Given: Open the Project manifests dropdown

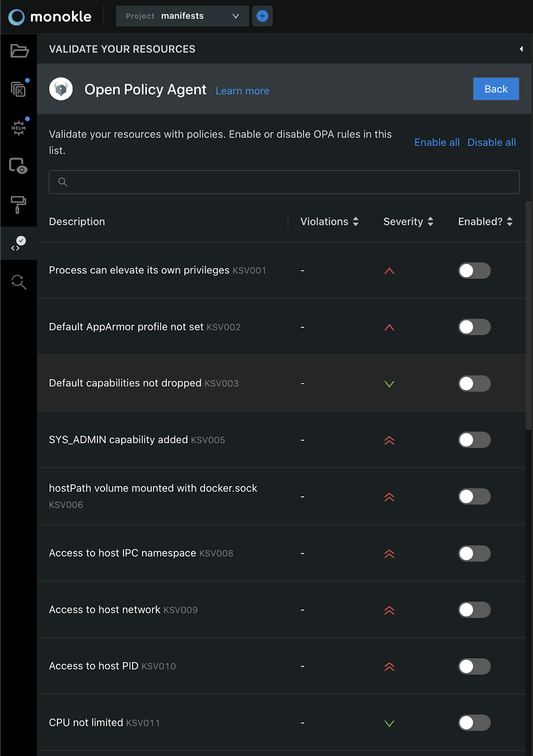Looking at the screenshot, I should tap(182, 16).
